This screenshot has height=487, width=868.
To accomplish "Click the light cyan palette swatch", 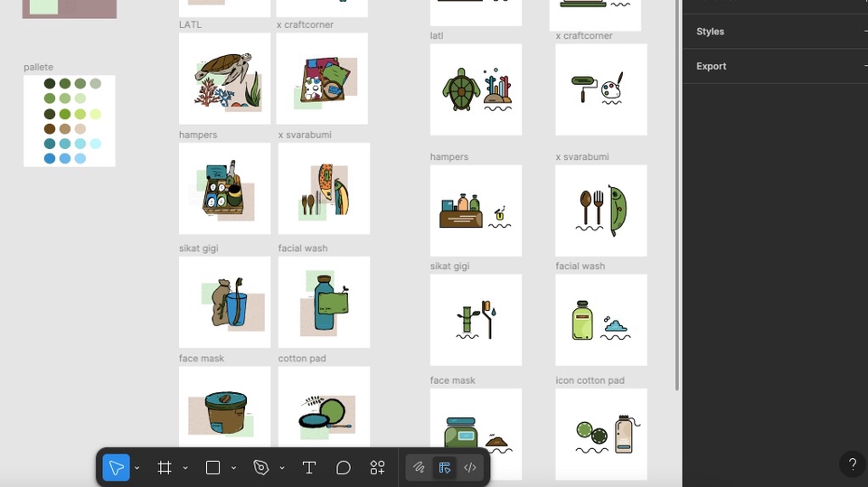I will (x=95, y=144).
